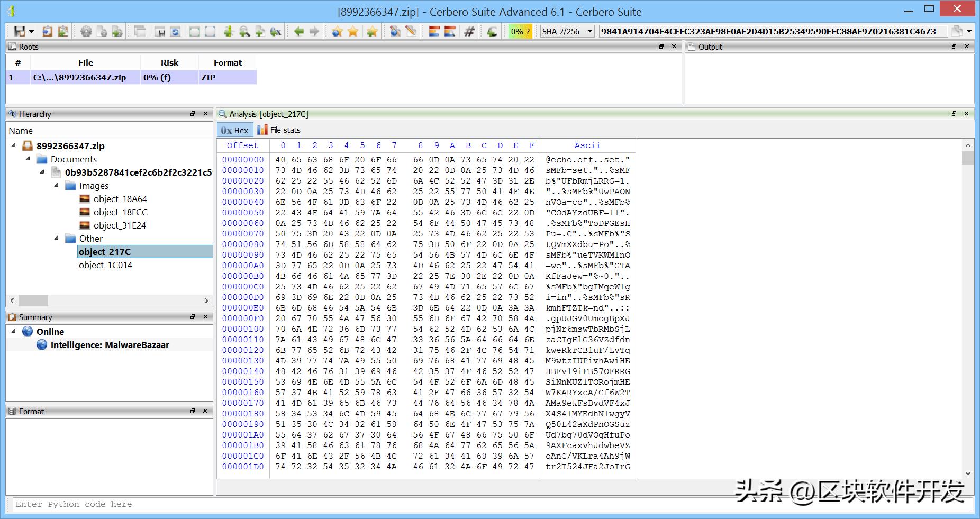Viewport: 980px width, 519px height.
Task: Open settings via the gear icon
Action: (86, 32)
